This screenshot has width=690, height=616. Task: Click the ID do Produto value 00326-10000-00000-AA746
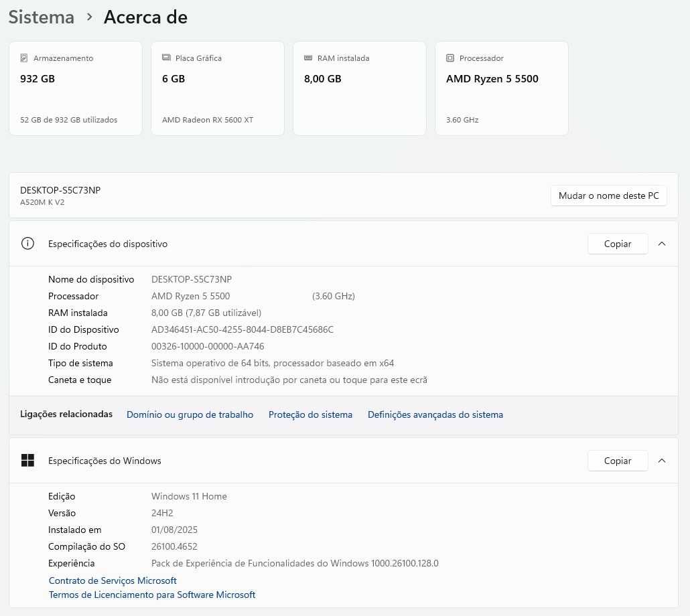(208, 346)
